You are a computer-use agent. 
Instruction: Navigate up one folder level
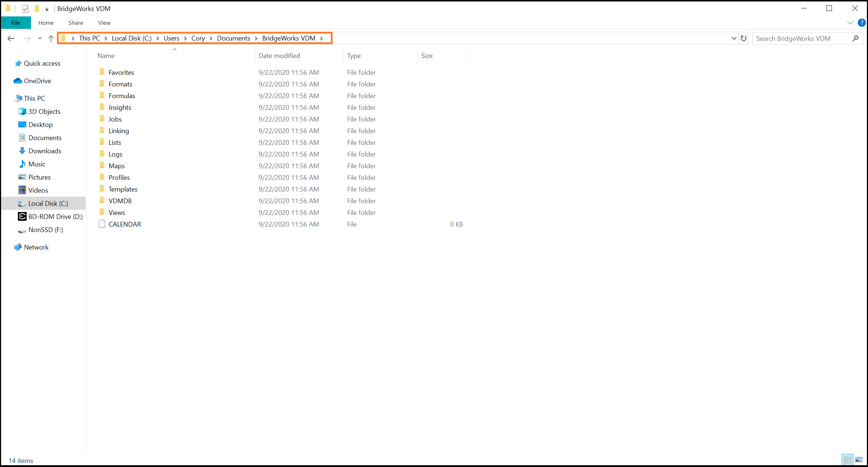51,38
